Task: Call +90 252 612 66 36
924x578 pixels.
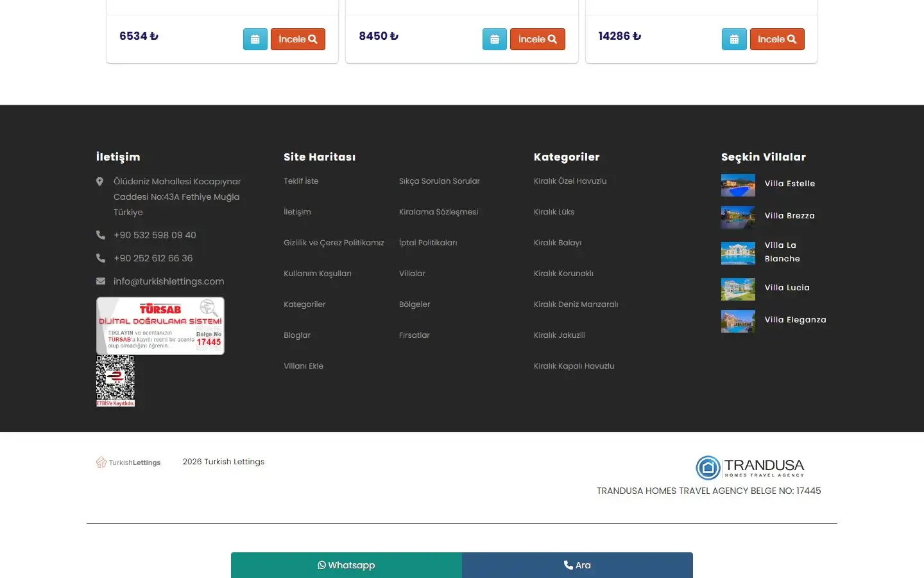Action: coord(153,258)
